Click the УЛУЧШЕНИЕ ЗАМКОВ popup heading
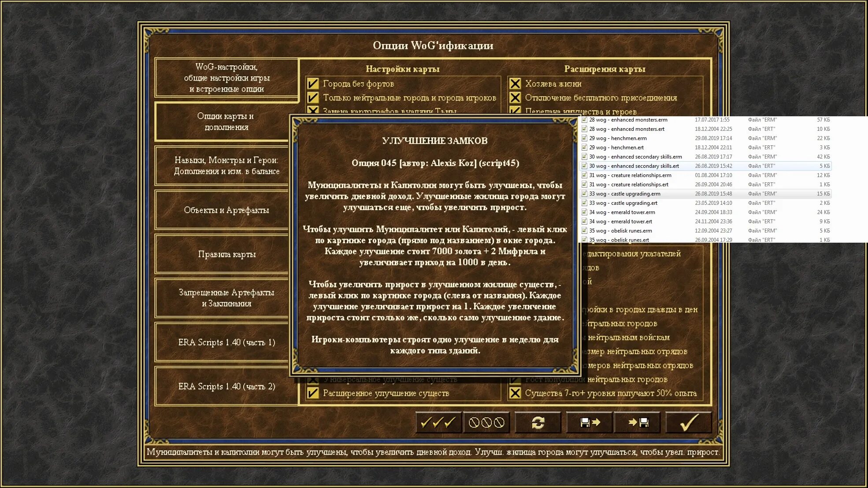Viewport: 868px width, 488px height. (434, 141)
